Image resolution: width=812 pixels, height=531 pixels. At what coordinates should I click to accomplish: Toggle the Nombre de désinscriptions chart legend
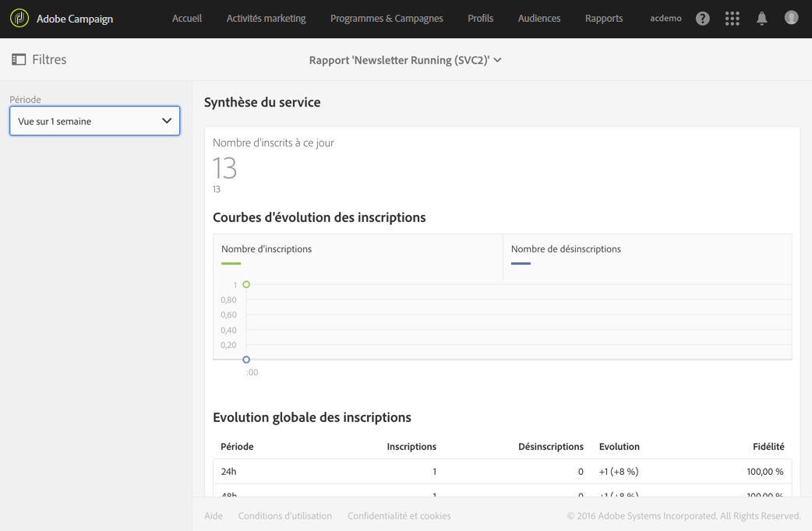pyautogui.click(x=566, y=249)
